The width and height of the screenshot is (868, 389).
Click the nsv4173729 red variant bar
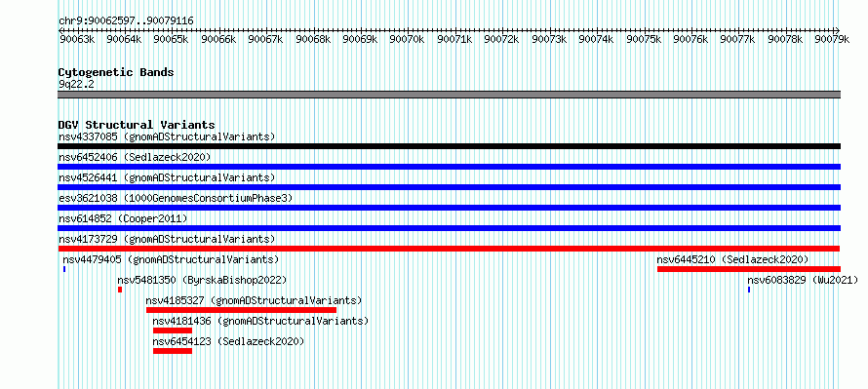click(x=449, y=249)
